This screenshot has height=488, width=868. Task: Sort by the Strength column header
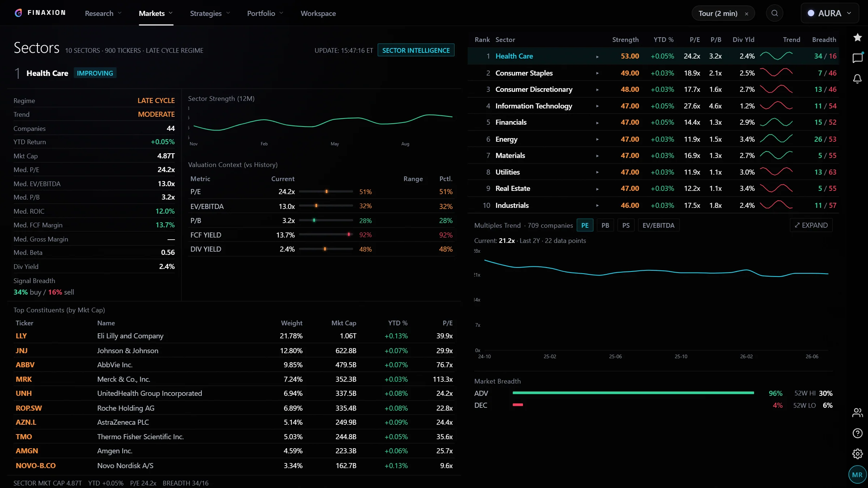(x=625, y=39)
